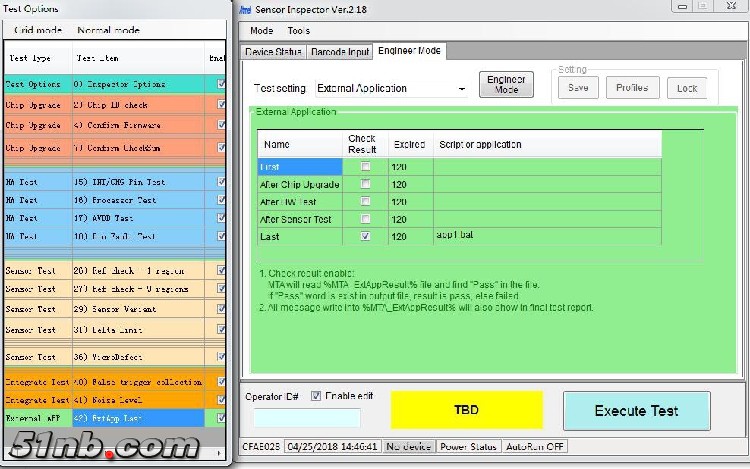The width and height of the screenshot is (750, 469).
Task: Uncheck the Inspector Options enable checkbox
Action: coord(221,85)
